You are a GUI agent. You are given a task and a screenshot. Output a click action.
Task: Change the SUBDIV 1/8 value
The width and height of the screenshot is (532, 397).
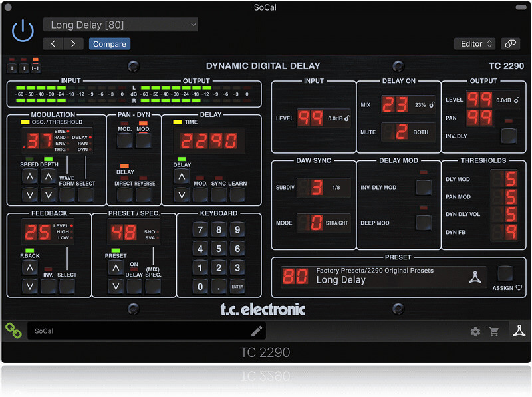[x=324, y=187]
